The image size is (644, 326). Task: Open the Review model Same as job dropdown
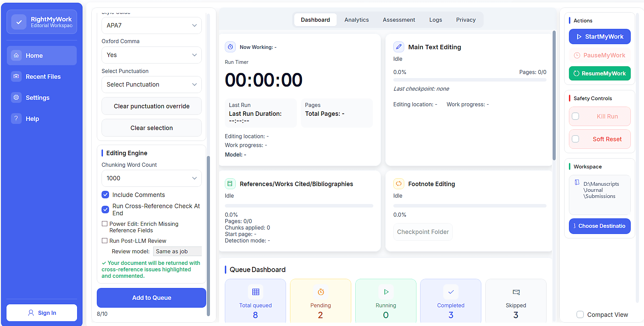point(177,251)
